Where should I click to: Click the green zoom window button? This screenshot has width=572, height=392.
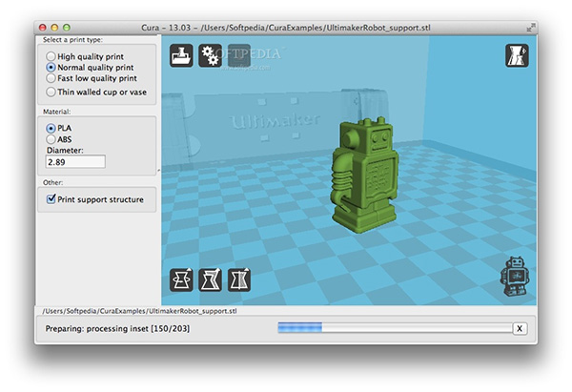67,28
